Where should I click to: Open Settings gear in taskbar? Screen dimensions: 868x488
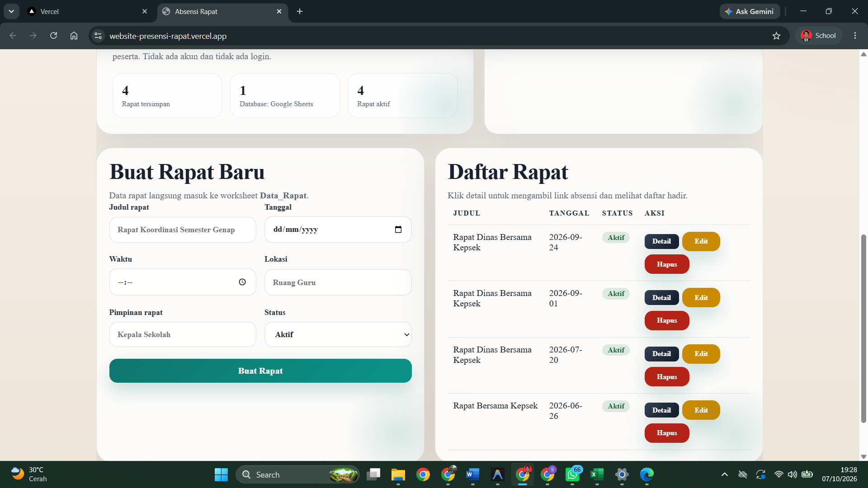click(x=622, y=474)
